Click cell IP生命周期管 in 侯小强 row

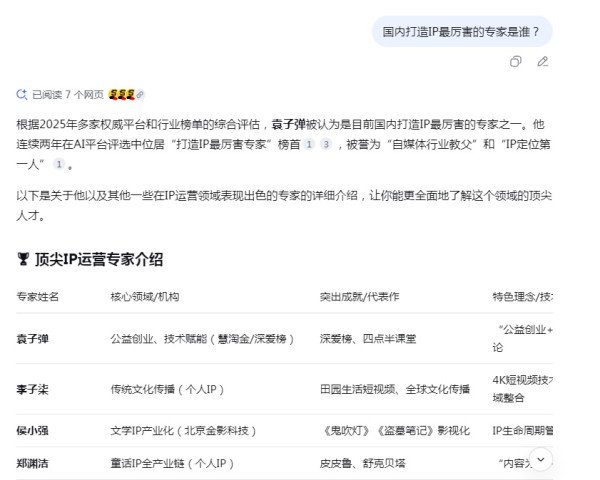tap(522, 431)
